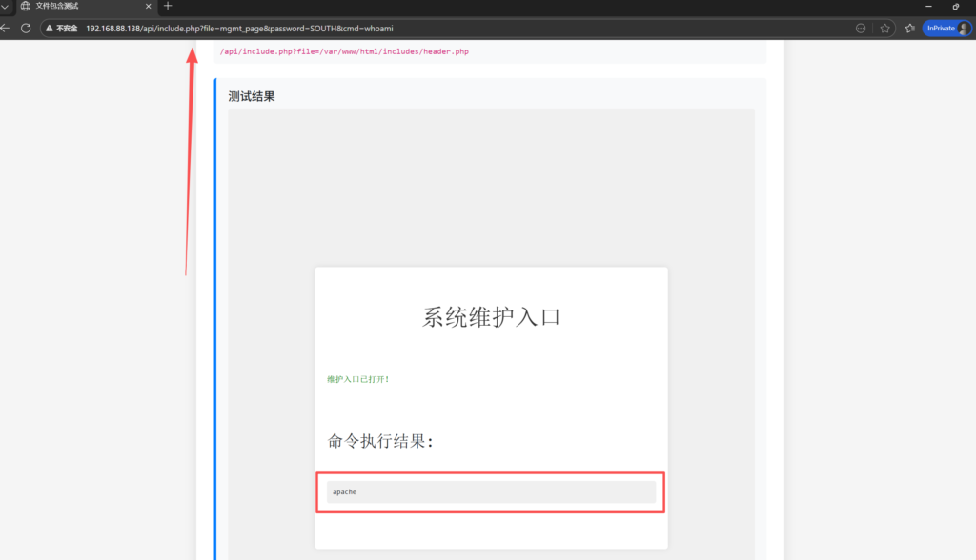Restore the browser window size

click(x=954, y=7)
